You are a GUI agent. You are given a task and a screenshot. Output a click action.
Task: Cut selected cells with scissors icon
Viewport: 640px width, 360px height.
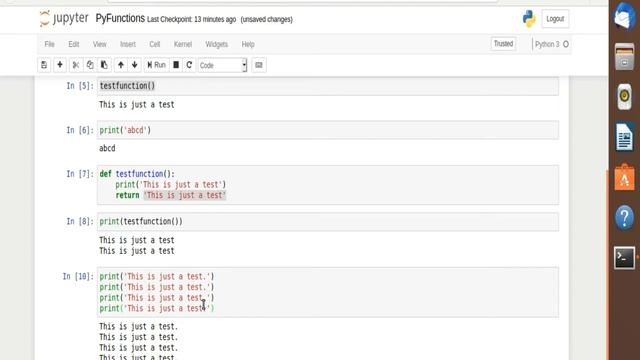[76, 65]
